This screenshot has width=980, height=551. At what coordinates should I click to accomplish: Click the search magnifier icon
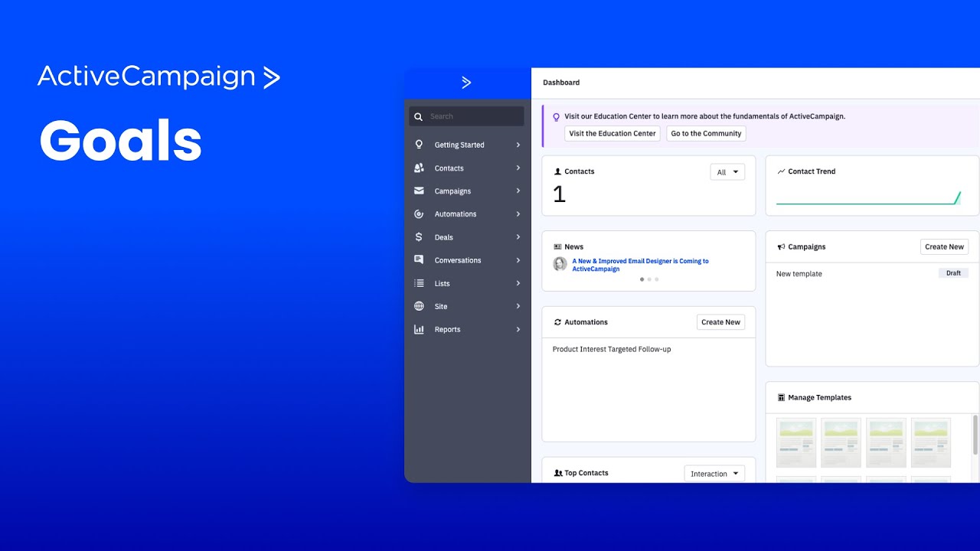tap(418, 116)
